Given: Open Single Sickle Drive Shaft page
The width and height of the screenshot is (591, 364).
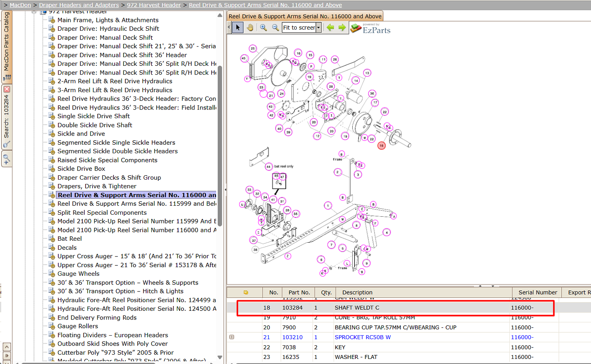Looking at the screenshot, I should (x=93, y=116).
